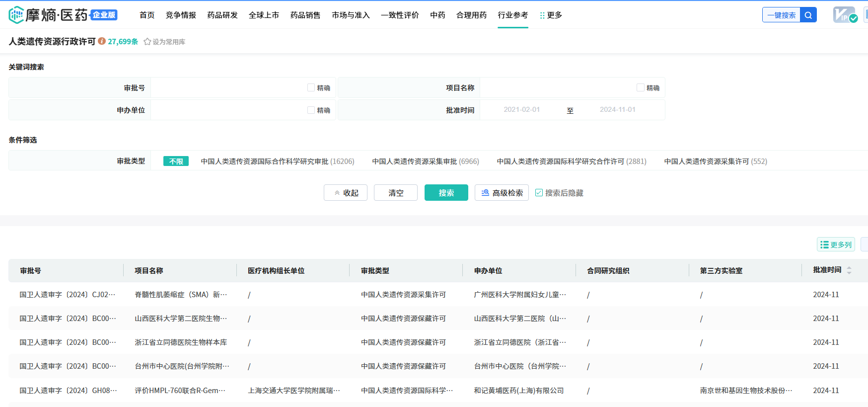Click the VIP badge icon
This screenshot has height=407, width=868.
pyautogui.click(x=845, y=15)
